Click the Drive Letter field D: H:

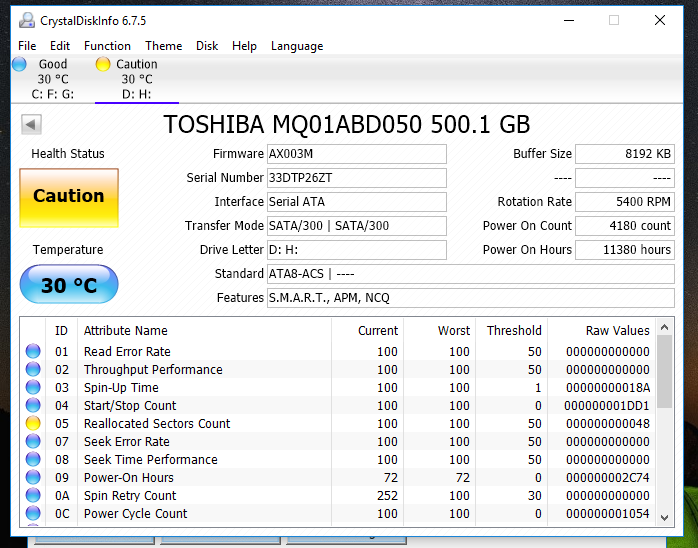point(357,250)
